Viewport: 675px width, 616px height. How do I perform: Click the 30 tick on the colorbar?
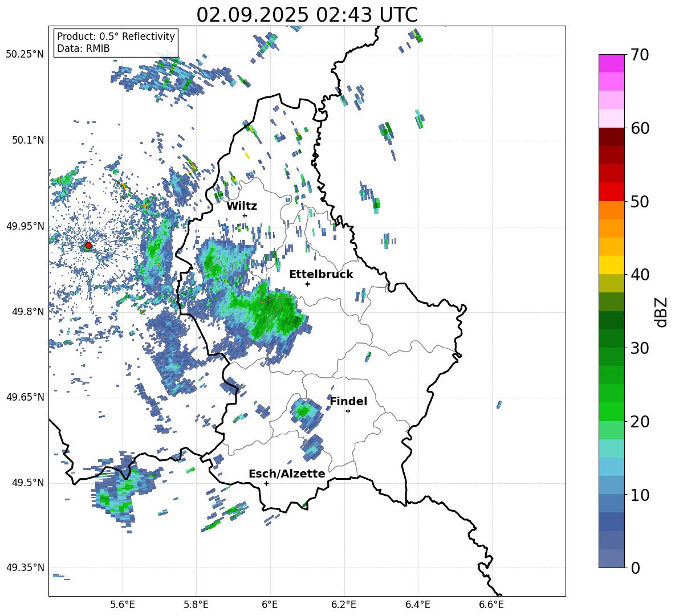[x=639, y=348]
